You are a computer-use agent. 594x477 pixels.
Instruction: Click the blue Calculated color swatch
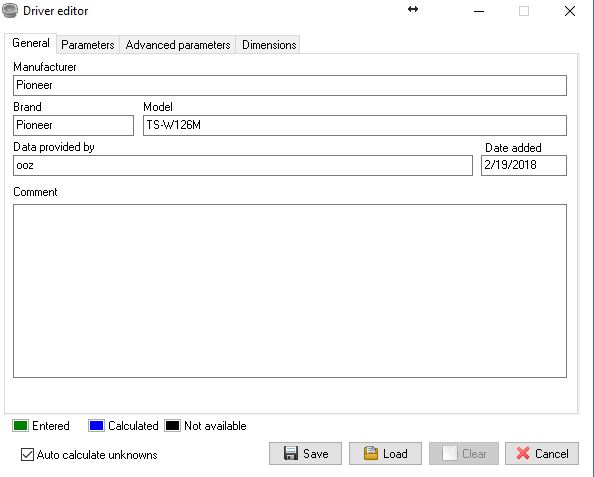[x=96, y=426]
